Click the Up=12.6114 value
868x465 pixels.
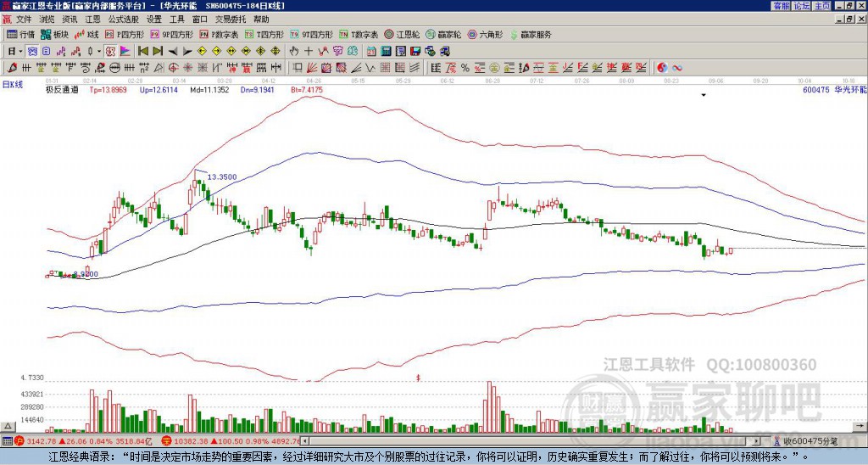pos(159,89)
